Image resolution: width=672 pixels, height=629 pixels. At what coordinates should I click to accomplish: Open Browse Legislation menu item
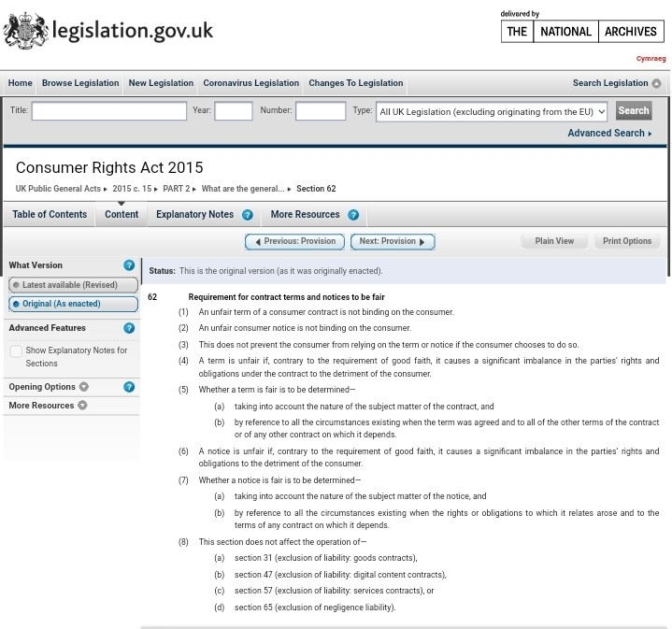[x=80, y=83]
